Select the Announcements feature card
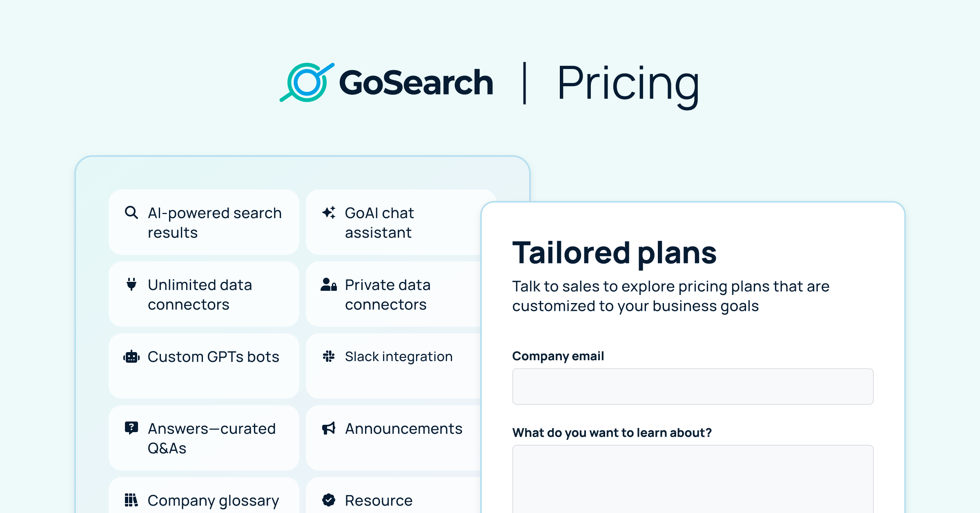 pos(392,437)
